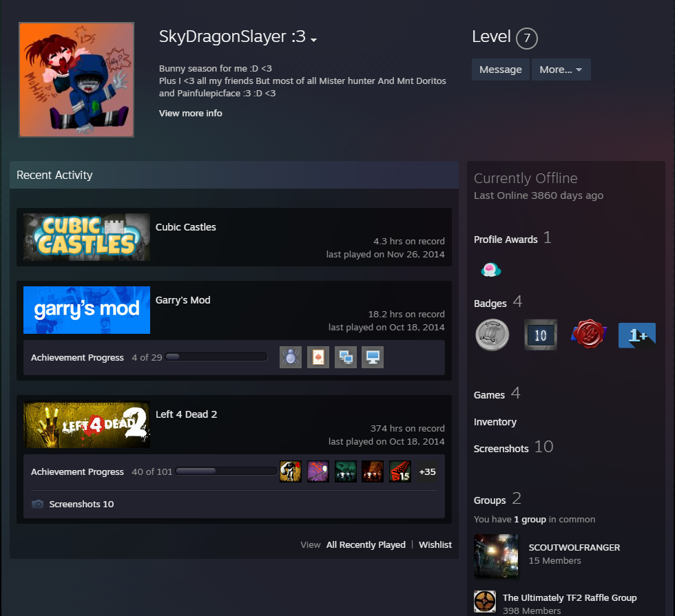The height and width of the screenshot is (616, 675).
Task: Expand the dropdown arrow beside SkyDragonSlayer name
Action: [314, 40]
